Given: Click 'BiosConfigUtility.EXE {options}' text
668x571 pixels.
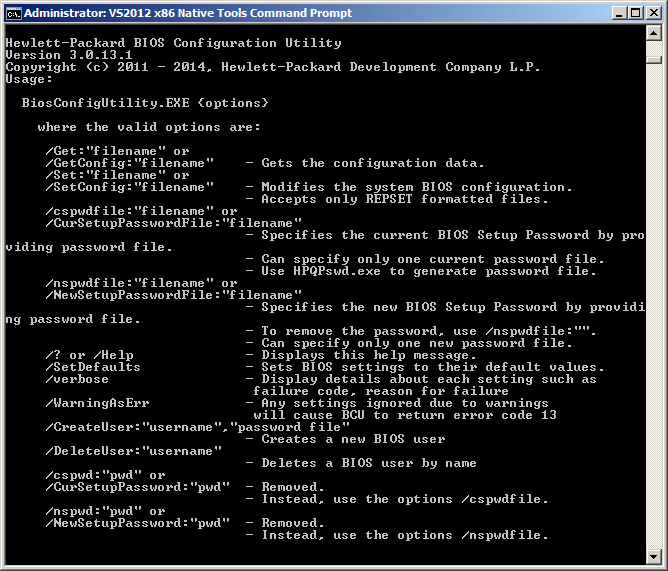Looking at the screenshot, I should [145, 103].
